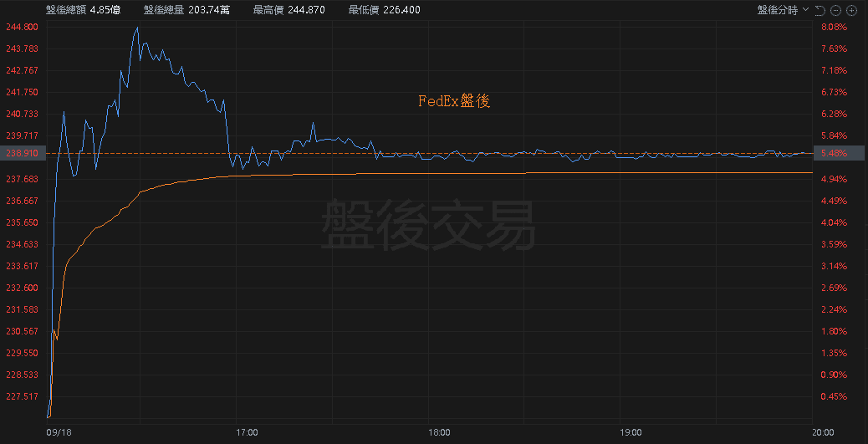Click the 237.683 price axis label
868x444 pixels.
(x=21, y=179)
